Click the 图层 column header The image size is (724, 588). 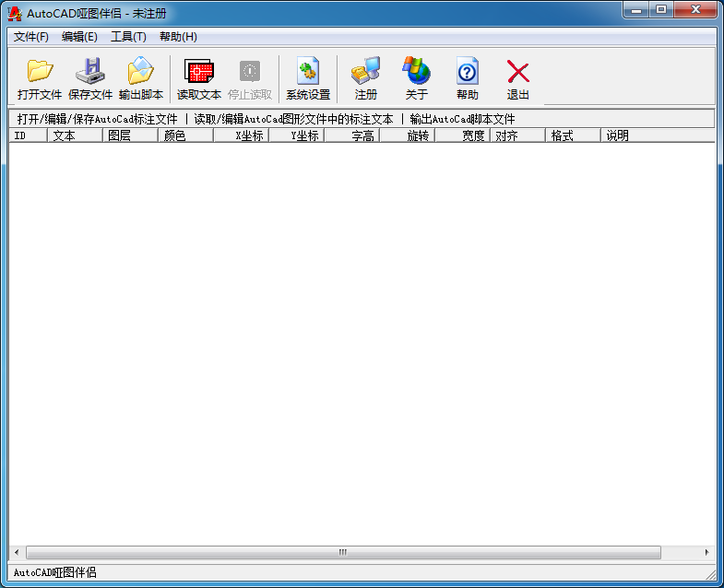pyautogui.click(x=130, y=135)
